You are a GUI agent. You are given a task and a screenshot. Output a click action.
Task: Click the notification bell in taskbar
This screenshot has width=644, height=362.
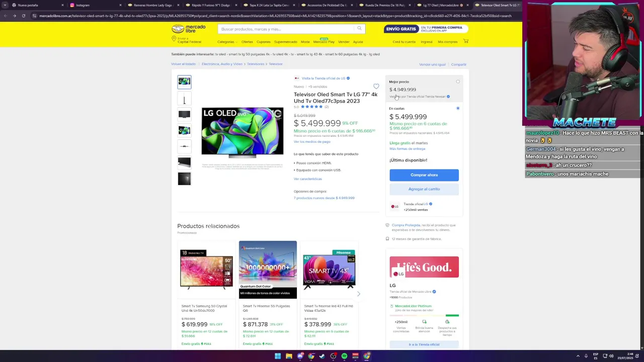(x=637, y=356)
